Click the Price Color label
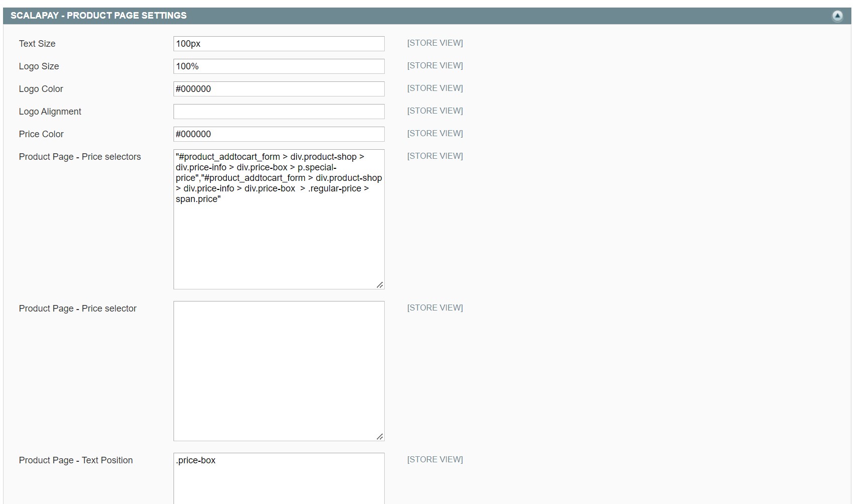This screenshot has width=868, height=504. (x=41, y=134)
